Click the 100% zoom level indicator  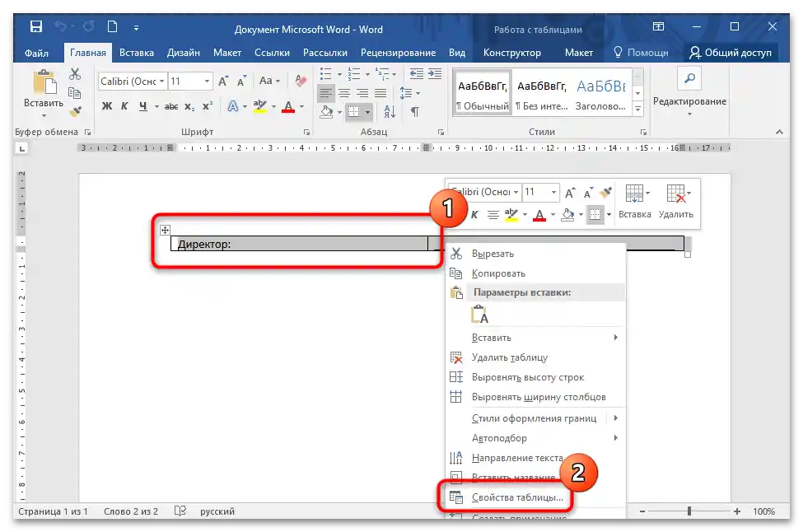(763, 511)
